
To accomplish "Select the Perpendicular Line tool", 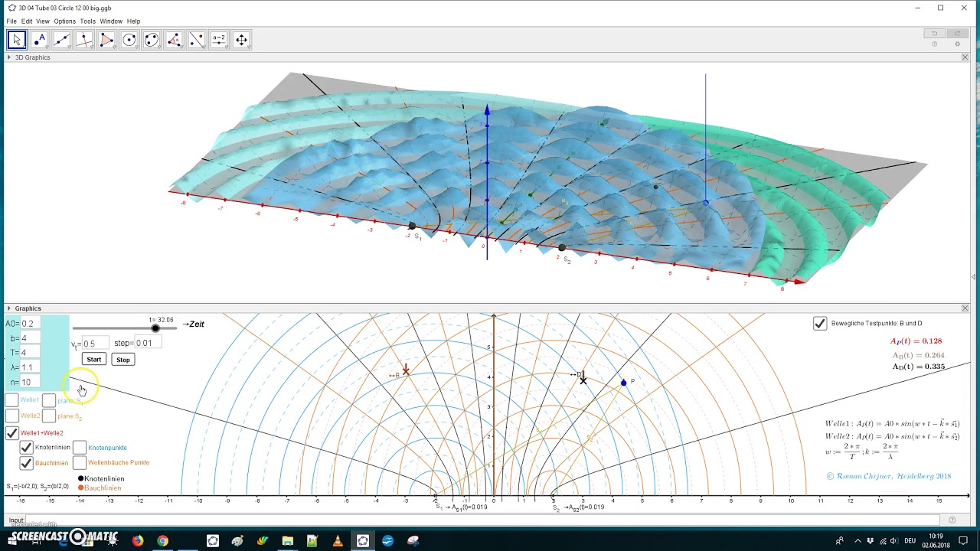I will pos(84,40).
